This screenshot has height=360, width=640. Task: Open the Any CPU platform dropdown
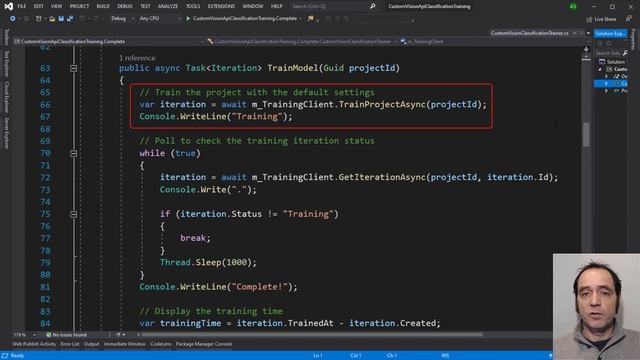[159, 18]
